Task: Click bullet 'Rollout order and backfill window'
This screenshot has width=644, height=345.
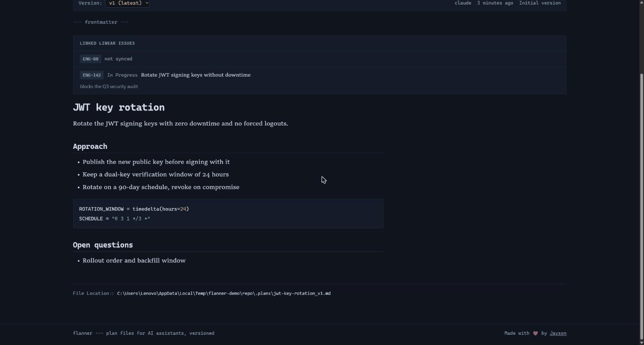Action: coord(134,261)
